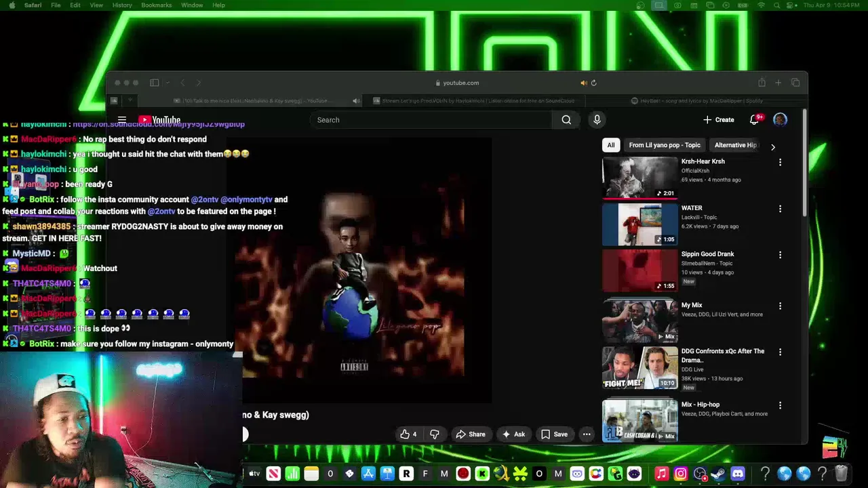Start voice search with the microphone icon

click(x=597, y=120)
